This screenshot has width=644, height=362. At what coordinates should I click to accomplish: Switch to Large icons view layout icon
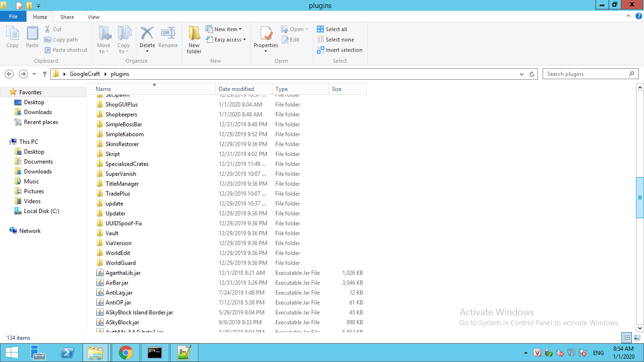637,337
